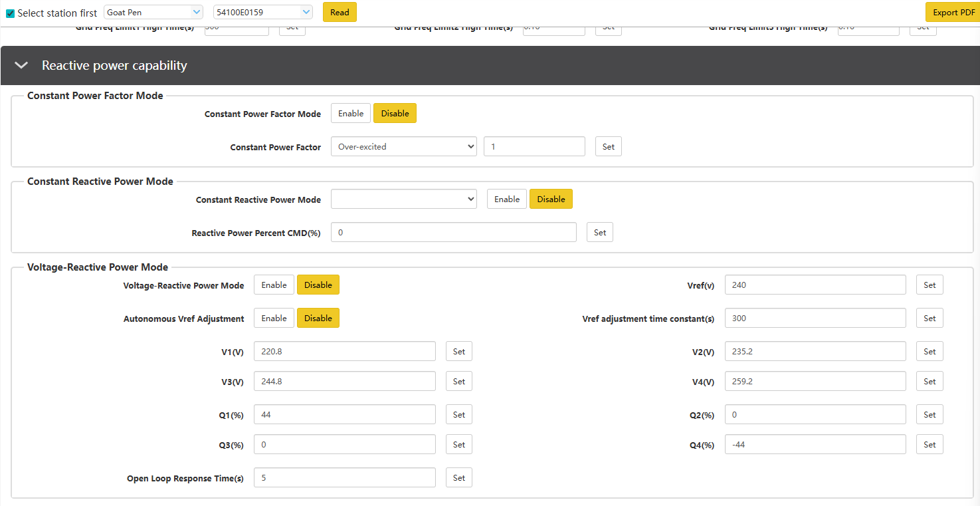Enable Constant Power Factor Mode
Viewport: 980px width, 506px height.
coord(350,114)
